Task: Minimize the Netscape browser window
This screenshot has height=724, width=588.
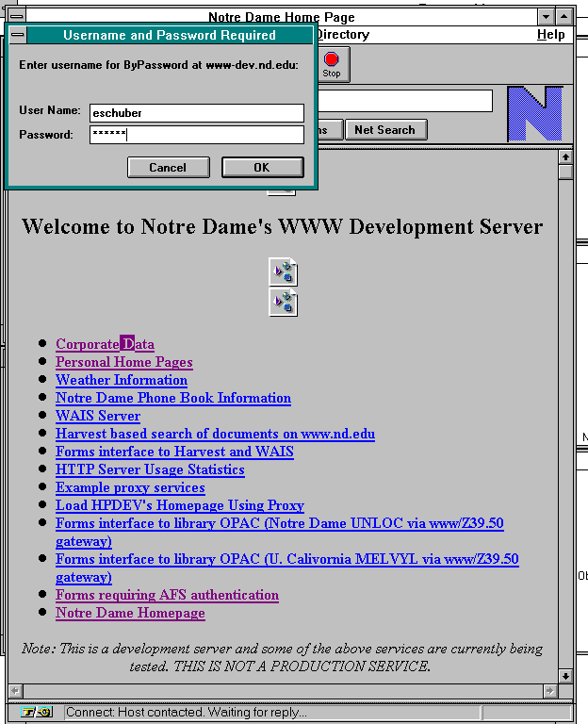Action: click(546, 17)
